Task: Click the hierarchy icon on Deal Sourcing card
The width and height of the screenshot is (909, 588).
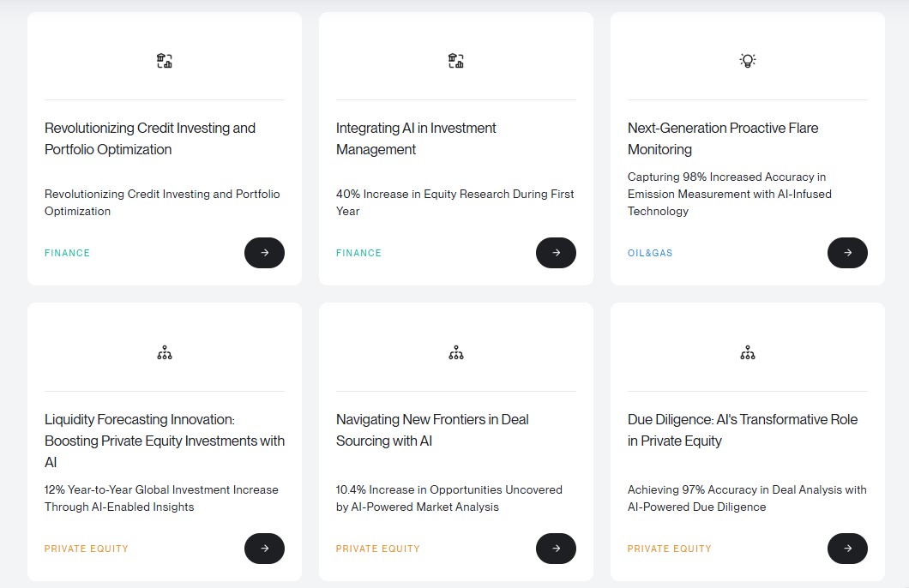Action: click(455, 351)
